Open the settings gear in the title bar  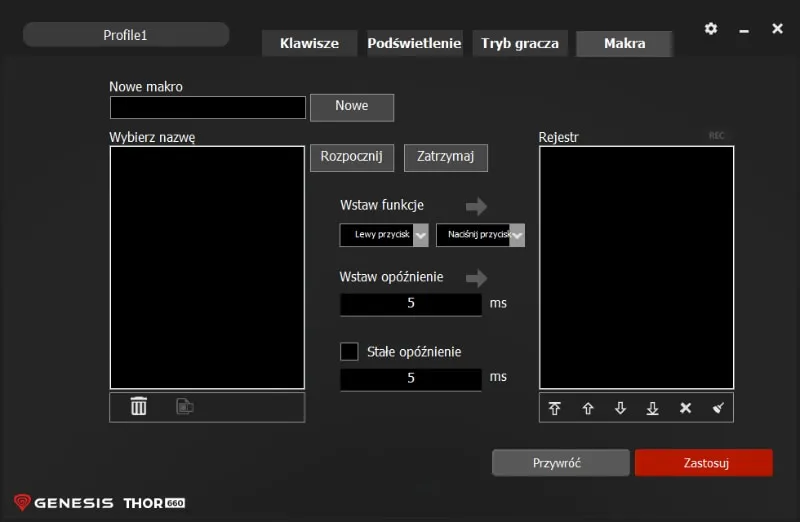coord(711,29)
